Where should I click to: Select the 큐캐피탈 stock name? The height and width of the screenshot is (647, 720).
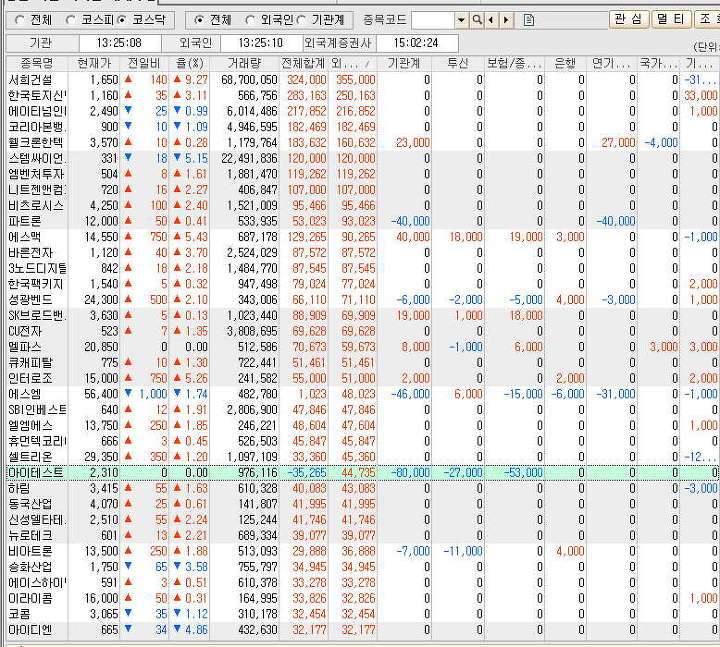[30, 363]
